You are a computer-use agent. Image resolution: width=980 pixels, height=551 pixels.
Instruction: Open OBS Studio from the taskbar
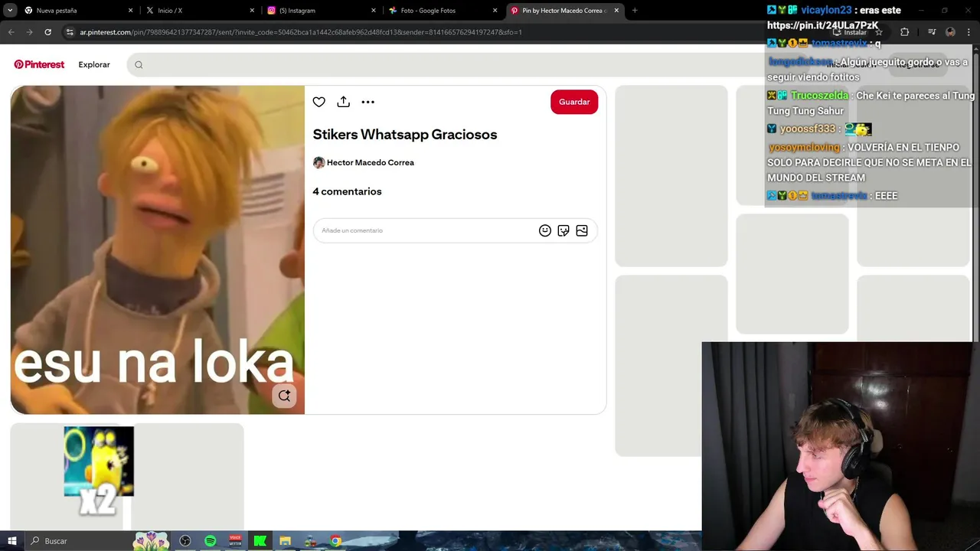185,541
